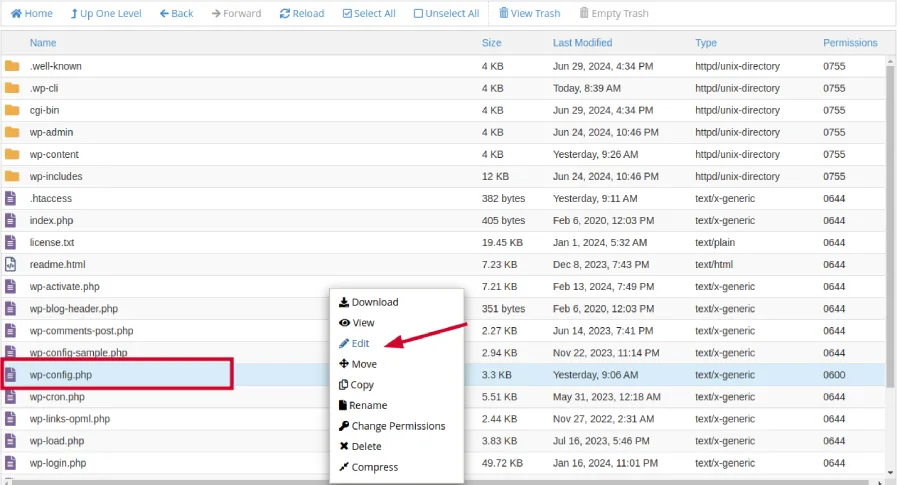Viewport: 900px width, 485px height.
Task: Navigate Back in file manager
Action: 176,13
